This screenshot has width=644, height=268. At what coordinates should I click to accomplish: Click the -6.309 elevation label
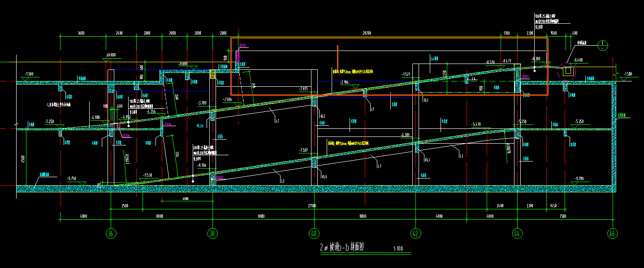click(406, 135)
